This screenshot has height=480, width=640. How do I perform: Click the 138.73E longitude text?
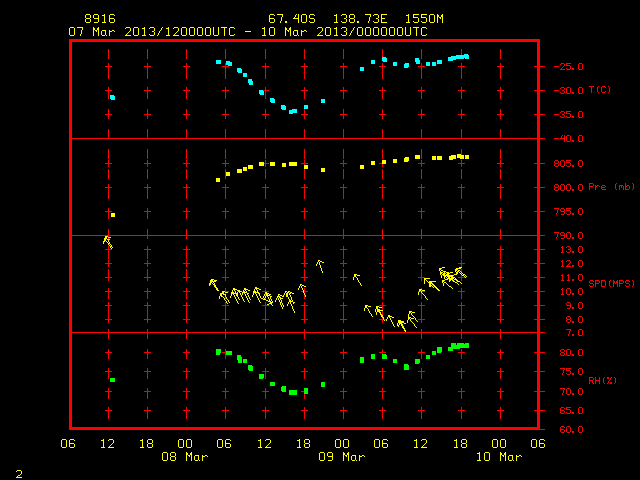click(x=360, y=19)
